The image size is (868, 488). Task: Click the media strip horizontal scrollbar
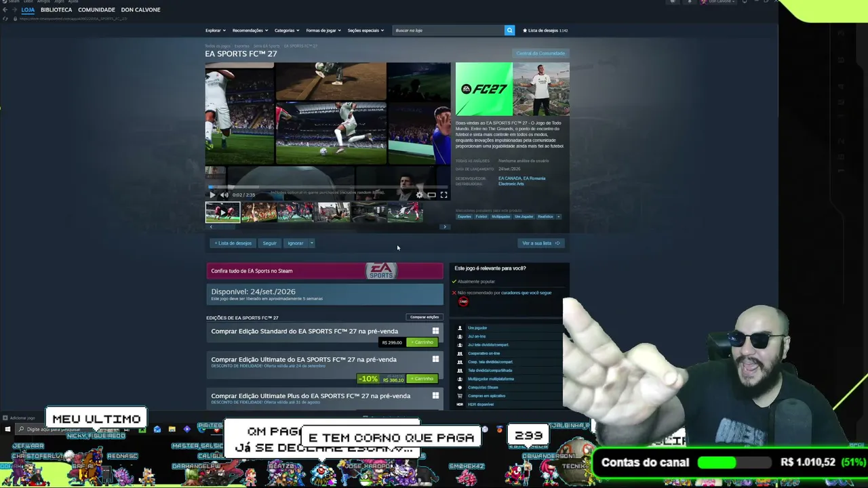point(327,227)
